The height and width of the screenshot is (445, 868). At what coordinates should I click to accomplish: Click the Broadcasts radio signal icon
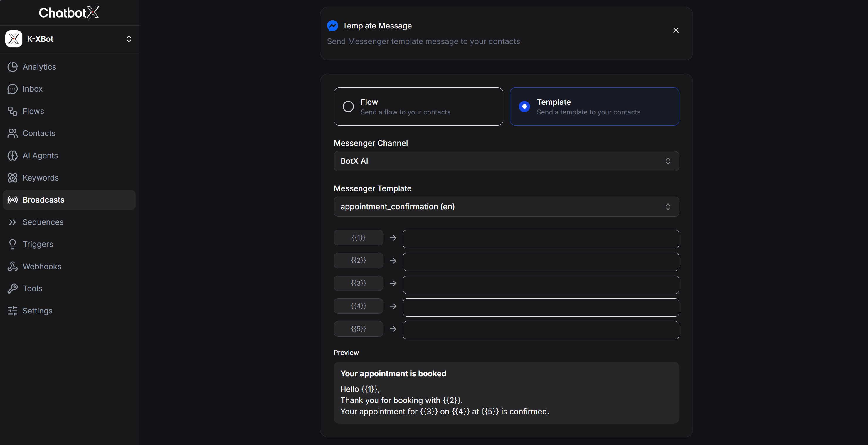pyautogui.click(x=12, y=200)
